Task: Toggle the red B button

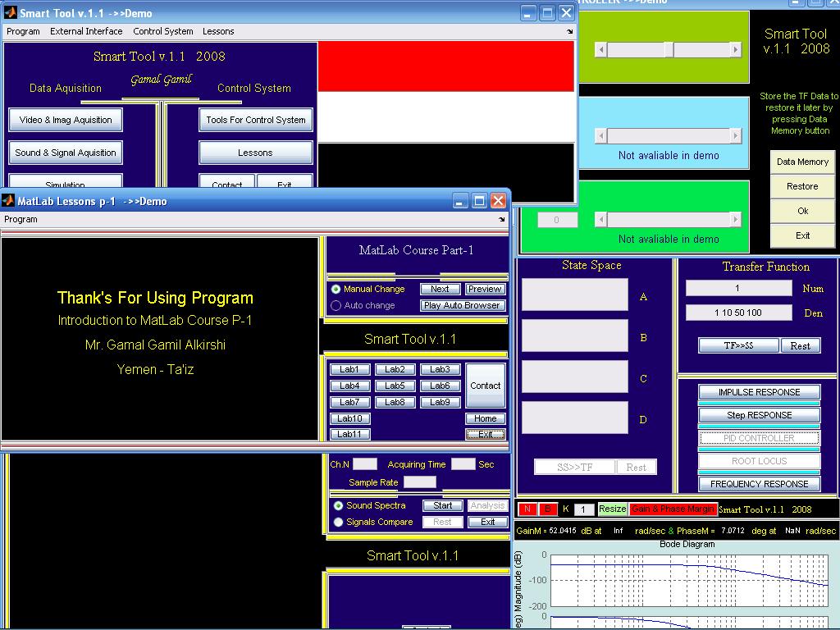Action: (547, 509)
